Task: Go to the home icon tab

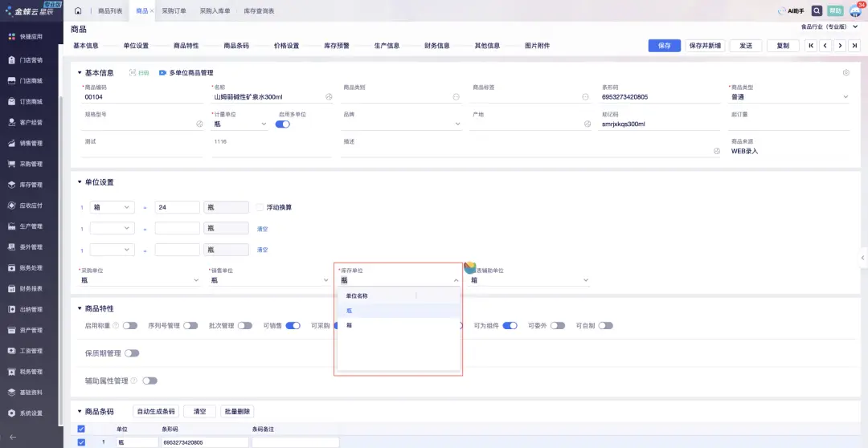Action: point(78,11)
